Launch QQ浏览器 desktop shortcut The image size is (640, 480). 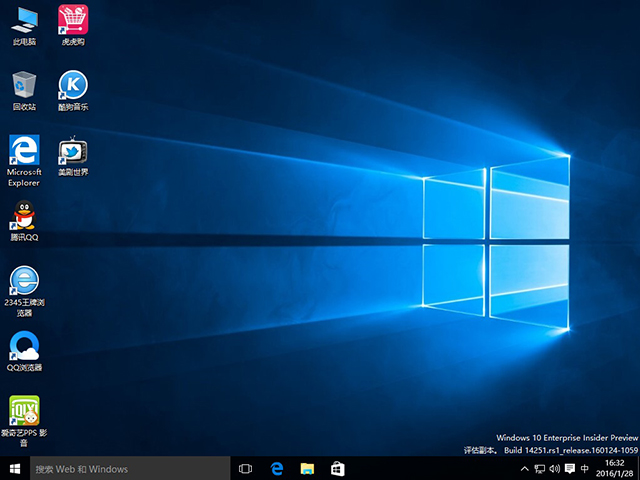click(24, 345)
